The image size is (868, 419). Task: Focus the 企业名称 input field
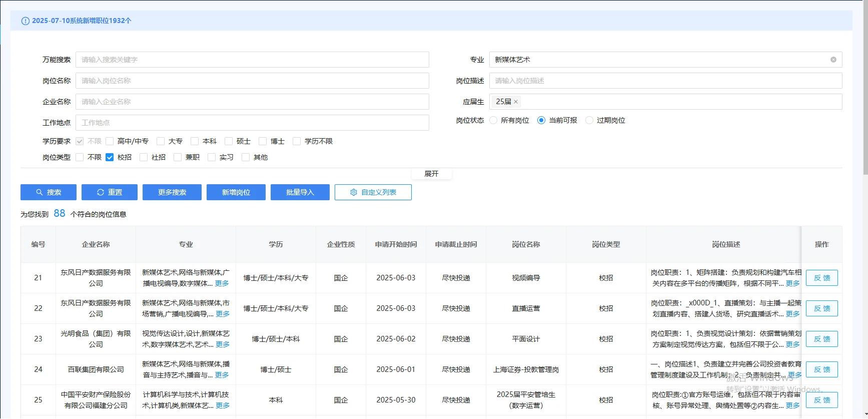[x=252, y=102]
